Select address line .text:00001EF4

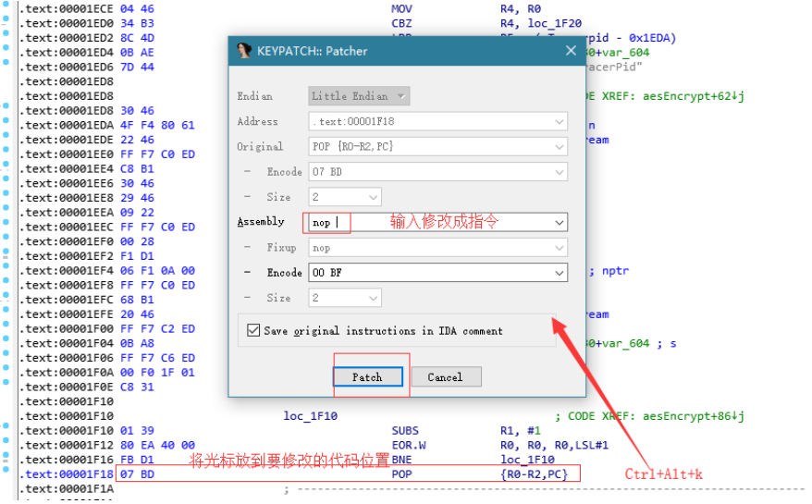[x=67, y=270]
